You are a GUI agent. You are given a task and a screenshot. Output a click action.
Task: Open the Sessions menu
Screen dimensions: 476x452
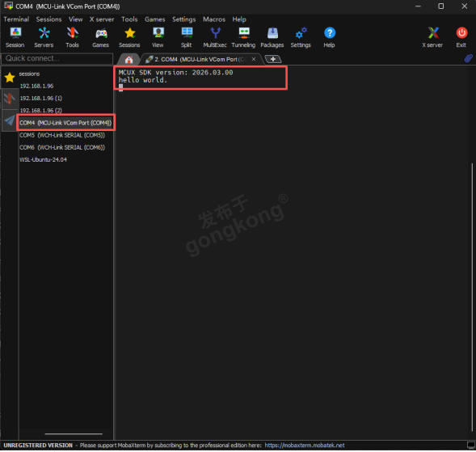48,19
